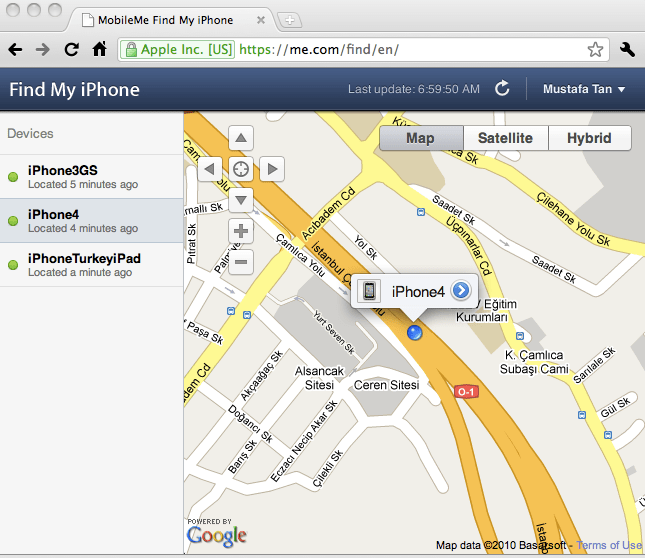645x558 pixels.
Task: Click the Google logo on the map
Action: pos(216,536)
